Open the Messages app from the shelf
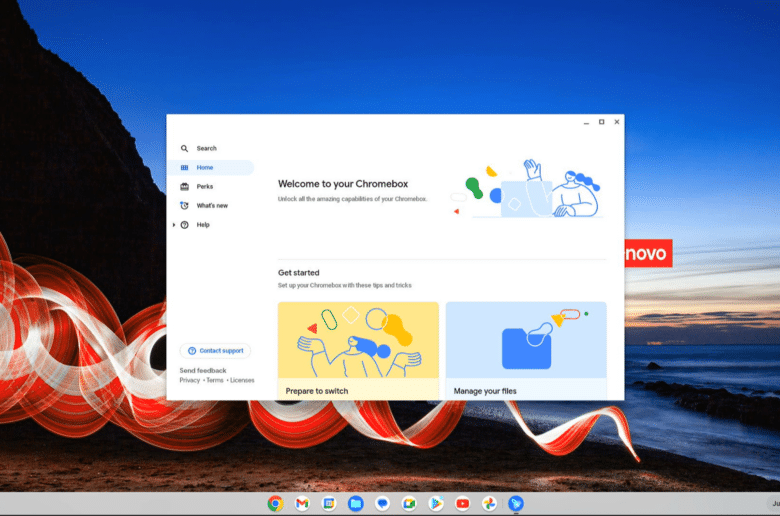 (x=383, y=504)
